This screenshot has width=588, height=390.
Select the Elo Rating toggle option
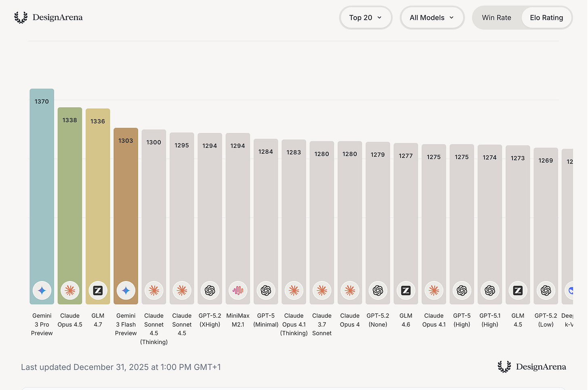546,18
